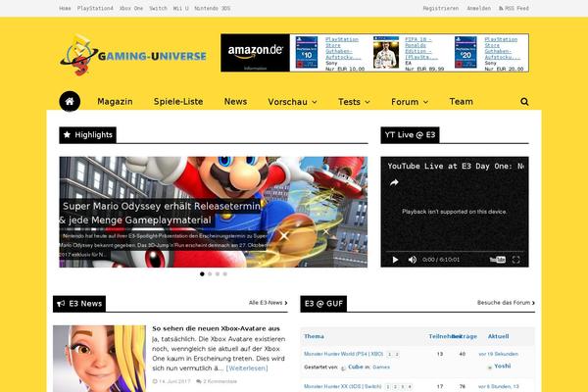Open the Monster Hunter World (PS4 | XBO) thread
The width and height of the screenshot is (588, 392).
[344, 354]
